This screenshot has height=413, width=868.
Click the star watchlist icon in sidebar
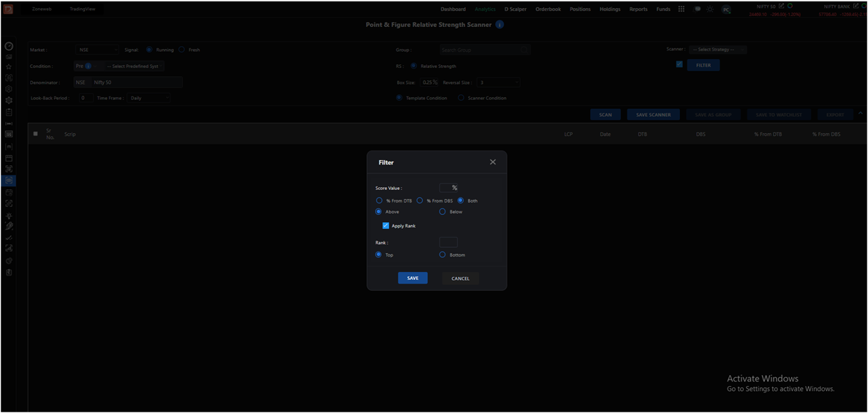pos(9,66)
